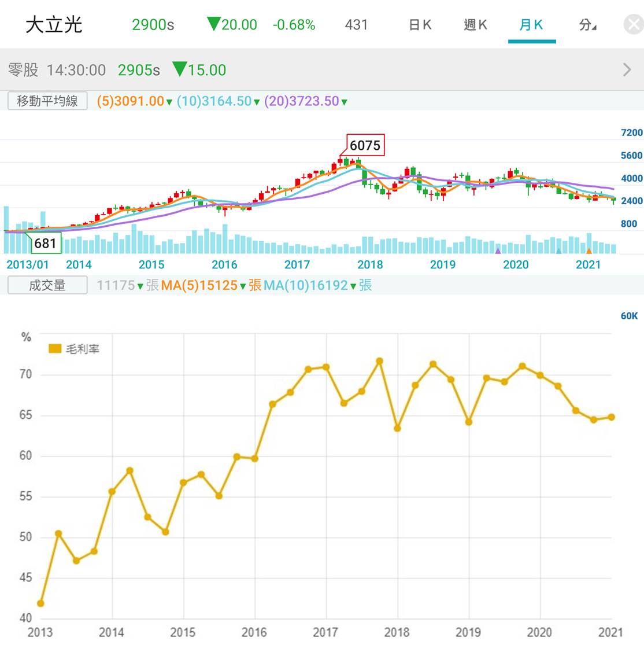Click the 60K volume axis label
The height and width of the screenshot is (652, 644).
click(x=629, y=316)
